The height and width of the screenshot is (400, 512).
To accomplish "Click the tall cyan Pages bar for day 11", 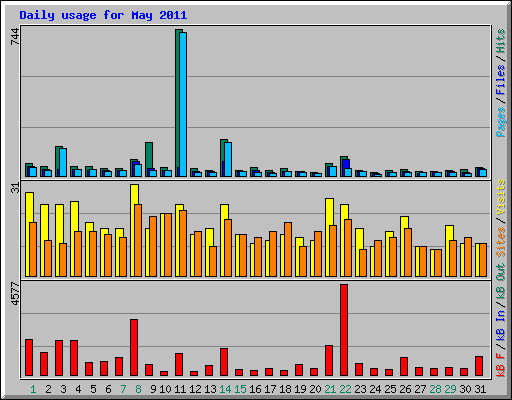I will 183,104.
